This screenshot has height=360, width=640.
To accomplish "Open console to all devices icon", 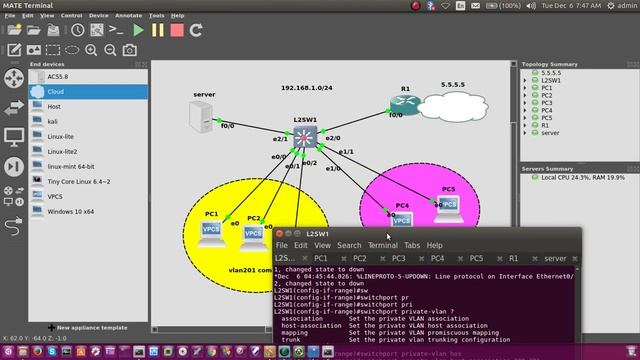I will (x=116, y=30).
